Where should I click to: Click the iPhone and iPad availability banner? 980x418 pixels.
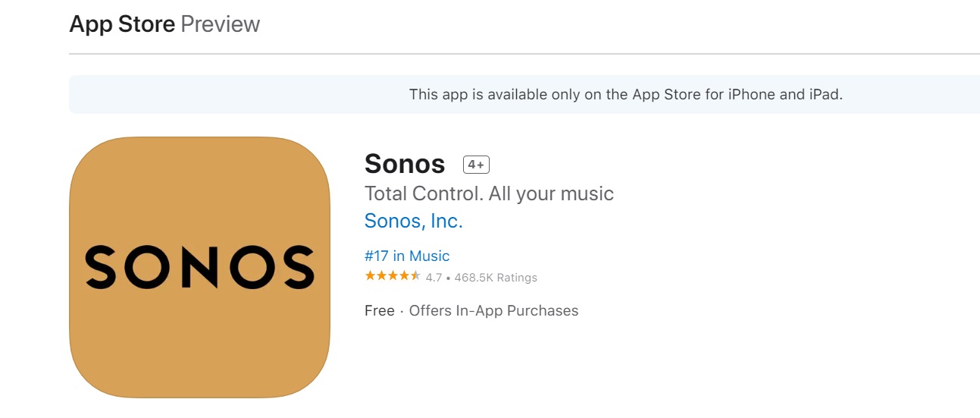click(625, 95)
